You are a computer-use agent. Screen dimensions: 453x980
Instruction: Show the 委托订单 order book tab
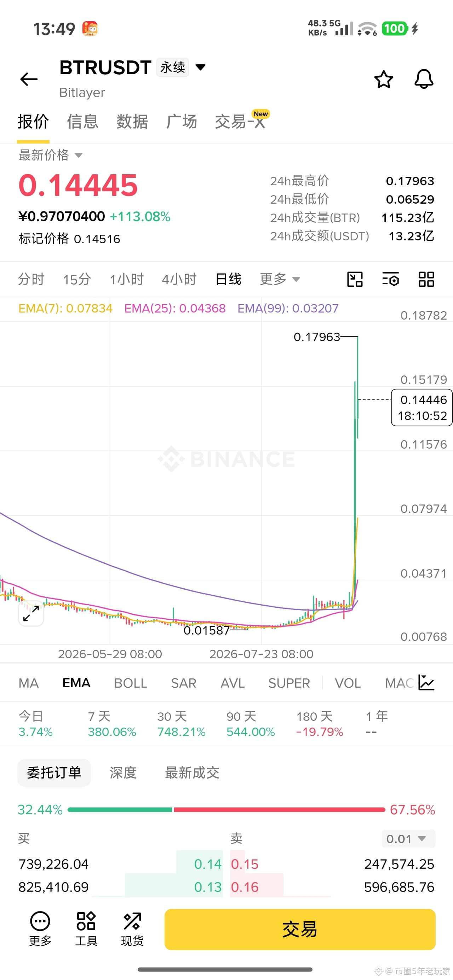pyautogui.click(x=54, y=772)
